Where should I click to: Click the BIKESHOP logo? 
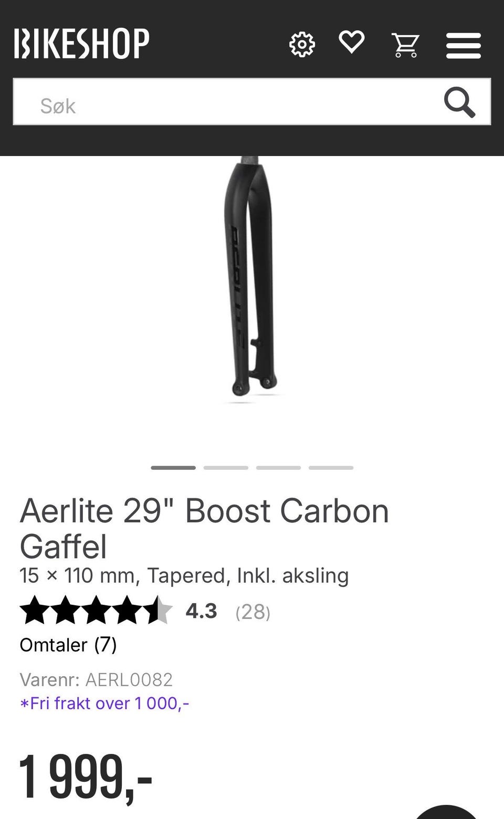82,44
